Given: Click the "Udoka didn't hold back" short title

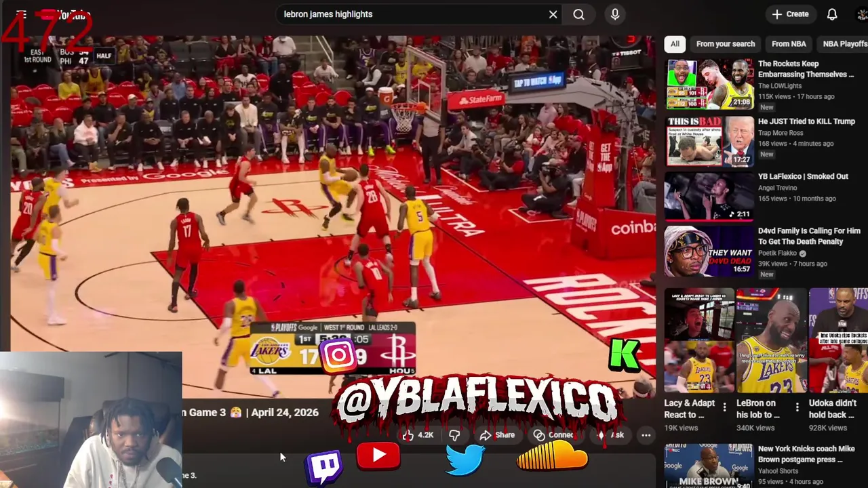Looking at the screenshot, I should [x=833, y=409].
